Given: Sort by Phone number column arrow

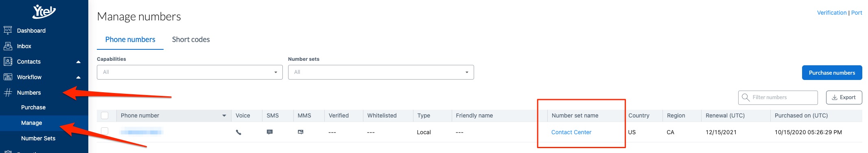Looking at the screenshot, I should [x=224, y=116].
